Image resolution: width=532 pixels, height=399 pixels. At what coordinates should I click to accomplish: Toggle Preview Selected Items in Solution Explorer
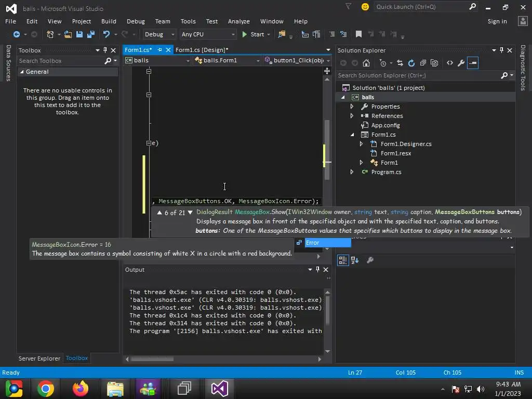(x=473, y=63)
